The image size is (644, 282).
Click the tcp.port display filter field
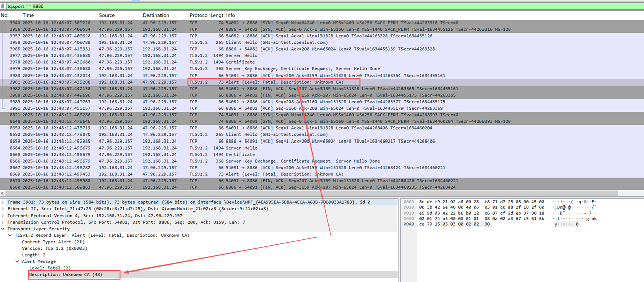(201, 6)
